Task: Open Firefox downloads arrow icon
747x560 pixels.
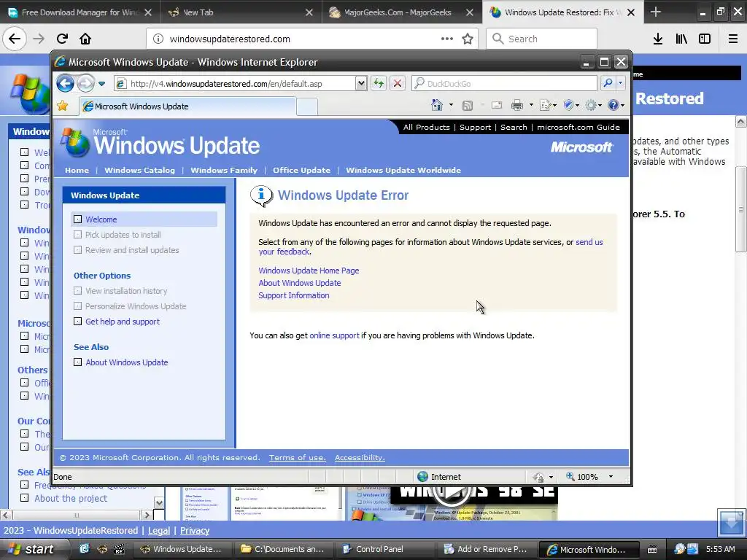Action: 658,39
